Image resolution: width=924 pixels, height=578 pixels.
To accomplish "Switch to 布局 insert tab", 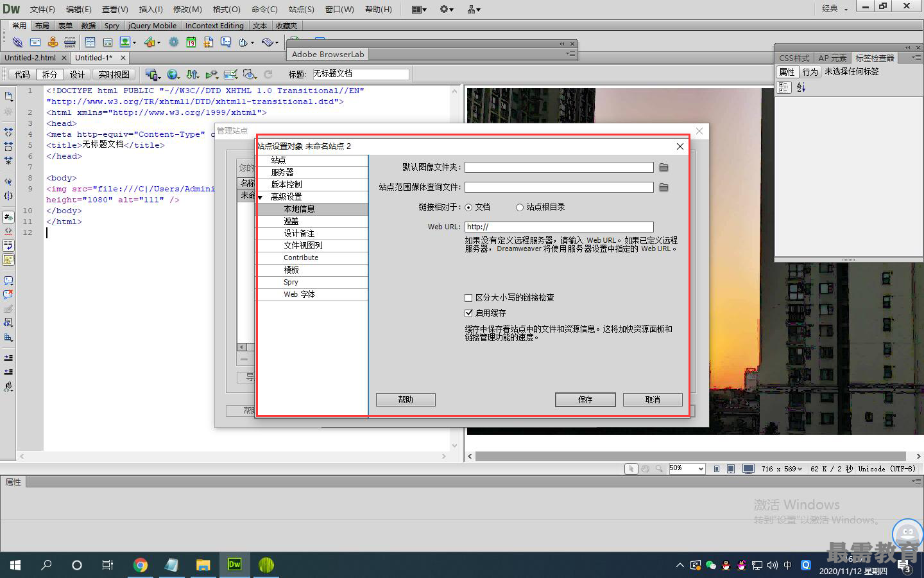I will (x=42, y=26).
